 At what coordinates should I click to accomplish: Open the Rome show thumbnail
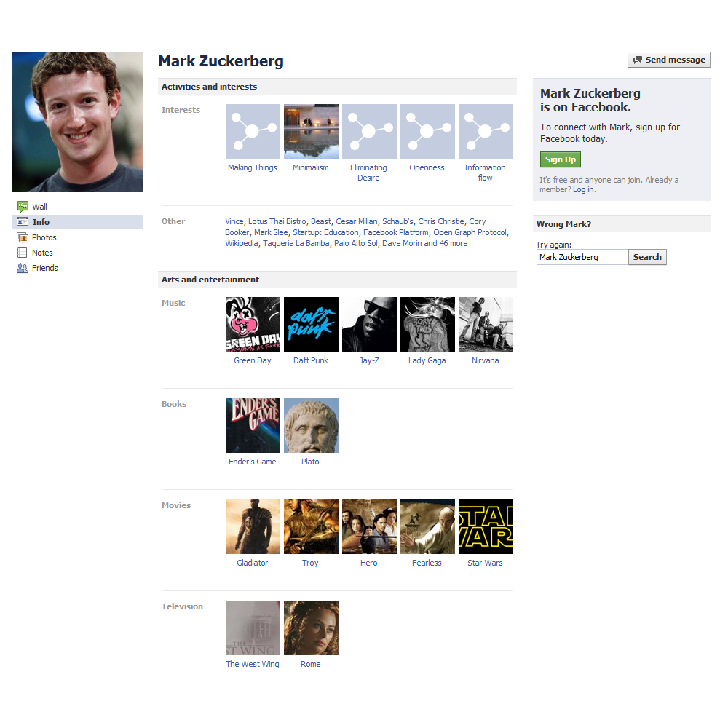[x=311, y=628]
